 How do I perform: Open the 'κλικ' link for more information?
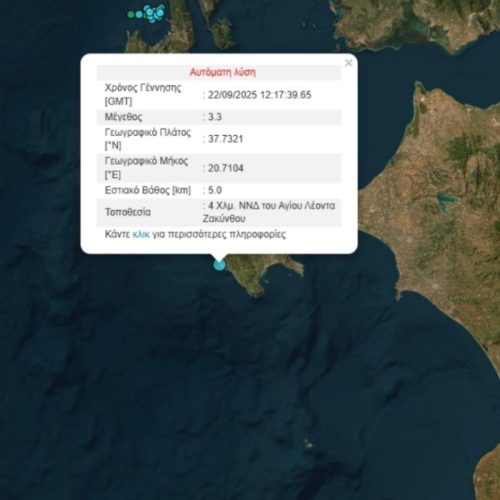(x=141, y=234)
